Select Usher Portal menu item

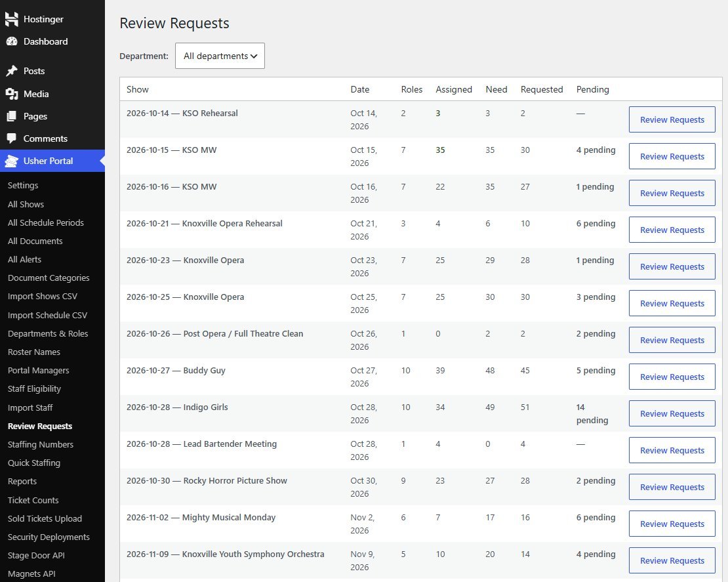pyautogui.click(x=52, y=161)
